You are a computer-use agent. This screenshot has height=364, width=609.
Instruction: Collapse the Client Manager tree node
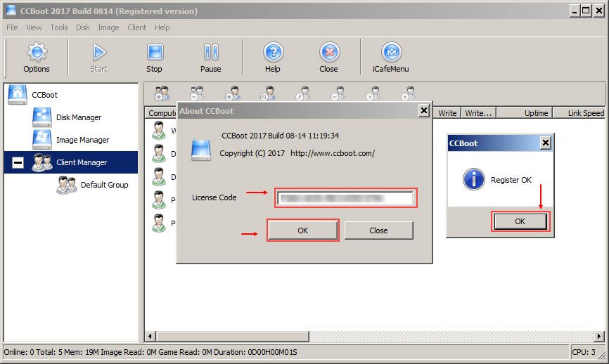pos(18,162)
